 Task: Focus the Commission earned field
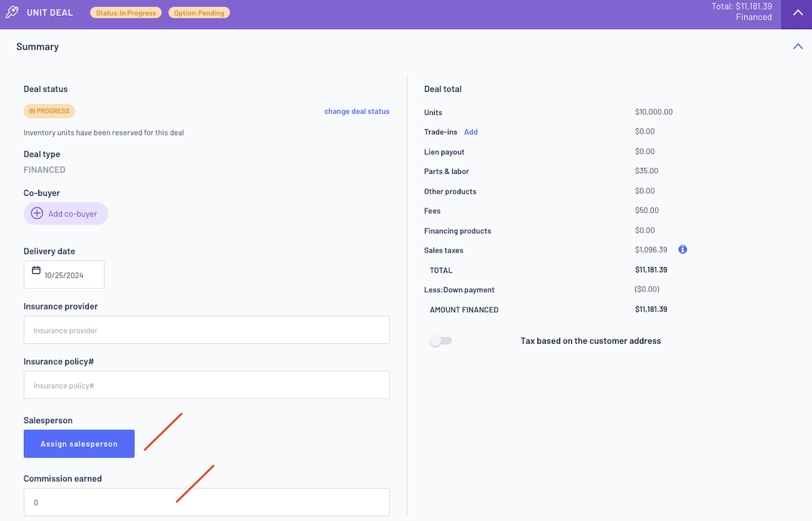tap(206, 502)
